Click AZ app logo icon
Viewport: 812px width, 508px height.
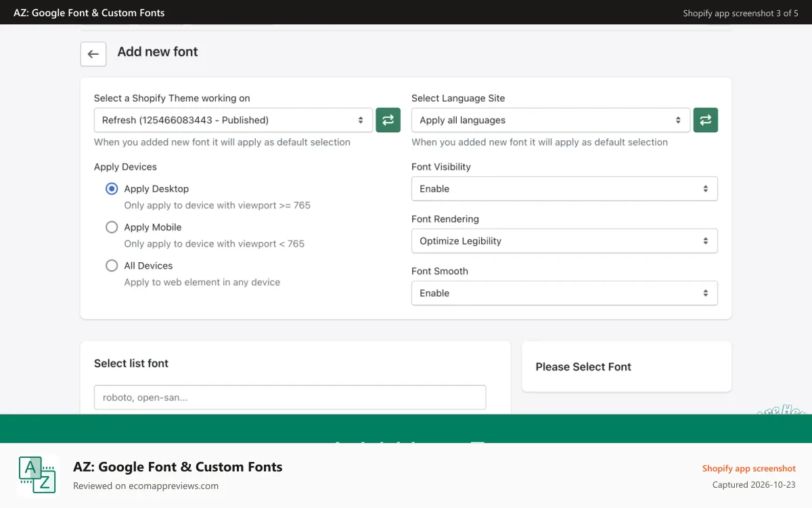pos(37,474)
